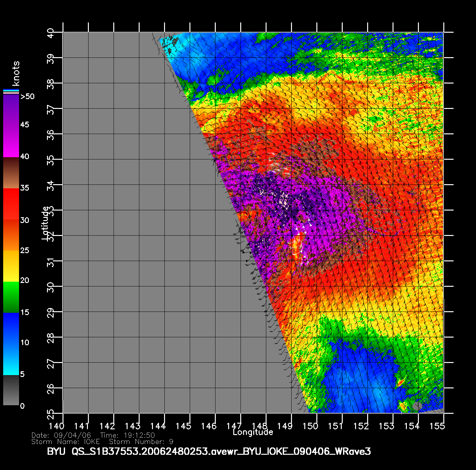Click the "knots" unit label above the legend
This screenshot has height=470, width=476.
click(x=16, y=73)
